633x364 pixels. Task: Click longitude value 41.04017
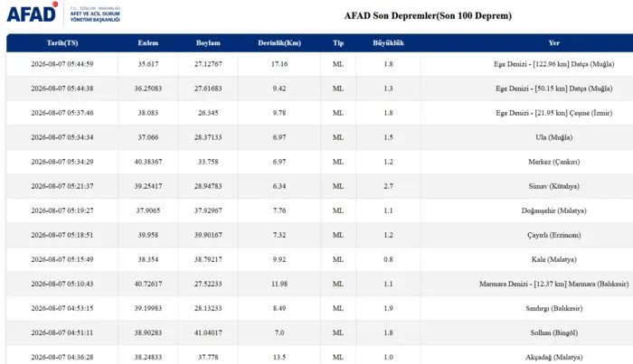(208, 332)
